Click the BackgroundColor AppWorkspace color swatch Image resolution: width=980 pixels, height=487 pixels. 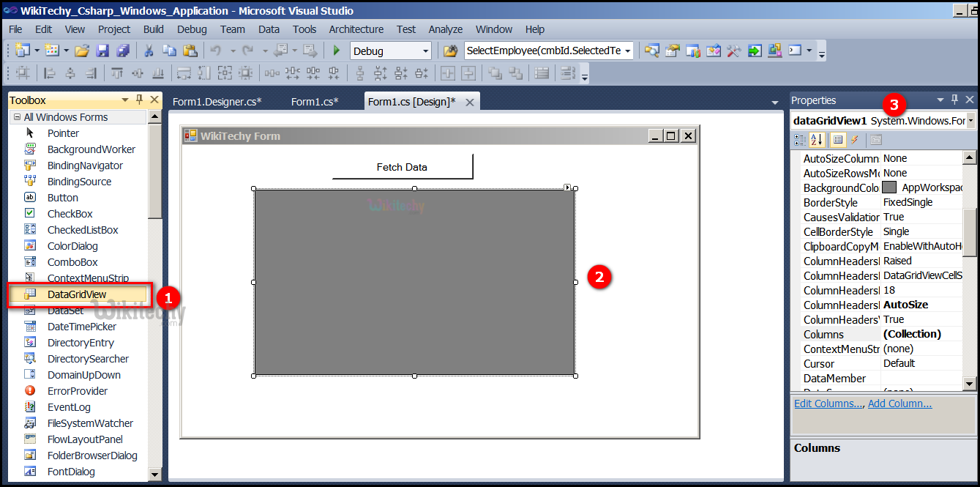coord(890,187)
